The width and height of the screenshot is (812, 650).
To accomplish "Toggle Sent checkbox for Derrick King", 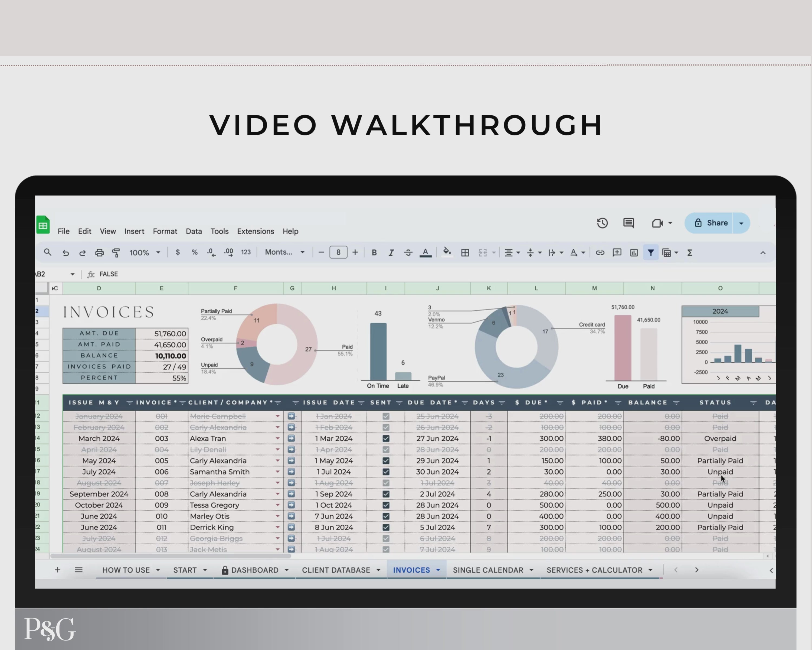I will click(x=386, y=527).
